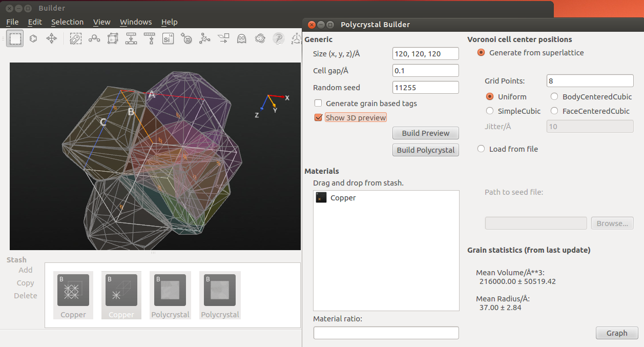
Task: Click the three-atom molecule icon
Action: 94,38
